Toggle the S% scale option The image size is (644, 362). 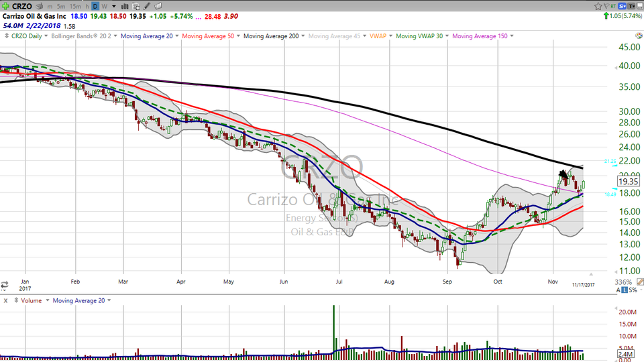[633, 290]
